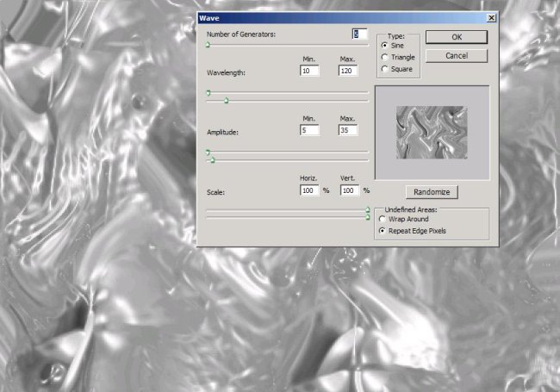Click the Randomize button
The image size is (560, 392).
432,192
